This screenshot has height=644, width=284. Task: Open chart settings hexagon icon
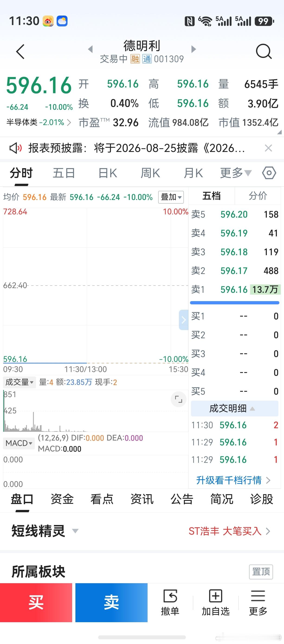tap(269, 173)
